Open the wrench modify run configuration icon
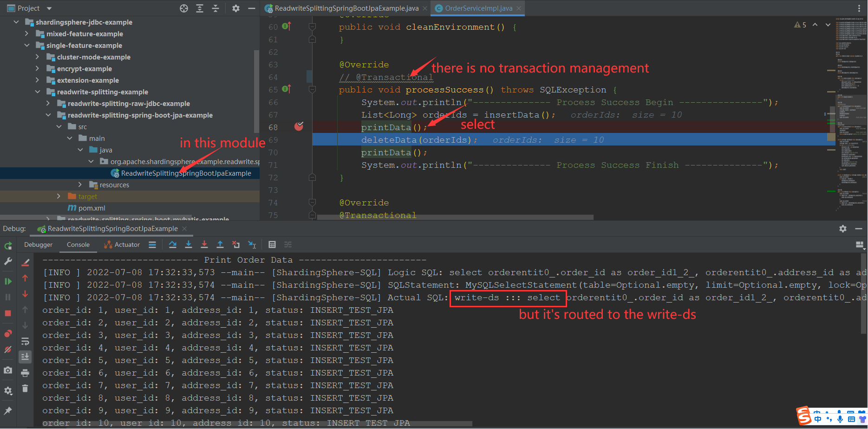This screenshot has width=868, height=429. (8, 261)
